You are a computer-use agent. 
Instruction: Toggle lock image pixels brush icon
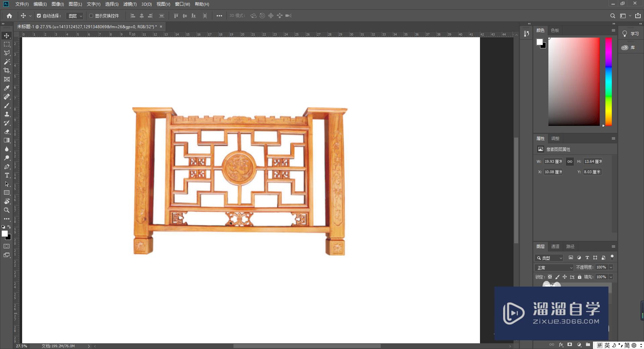[557, 277]
